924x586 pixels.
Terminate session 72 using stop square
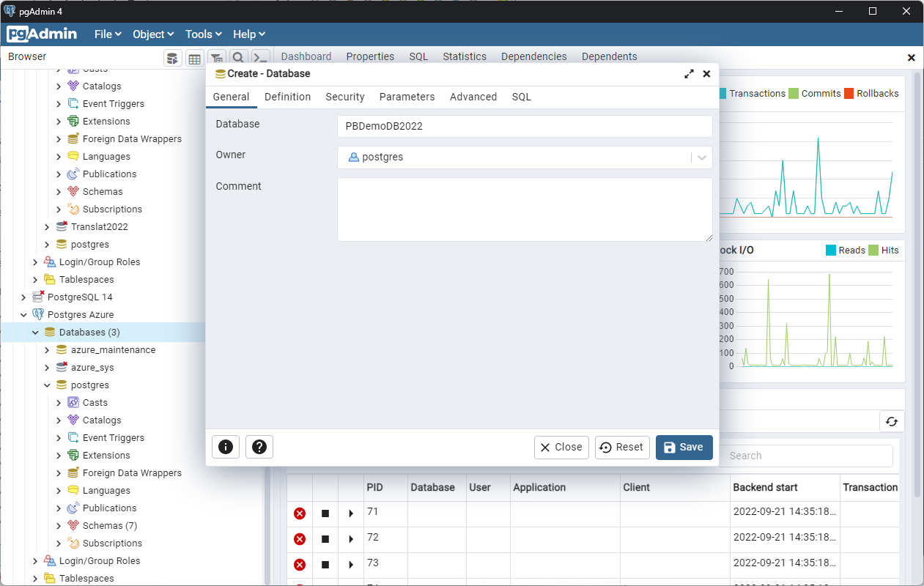(325, 539)
